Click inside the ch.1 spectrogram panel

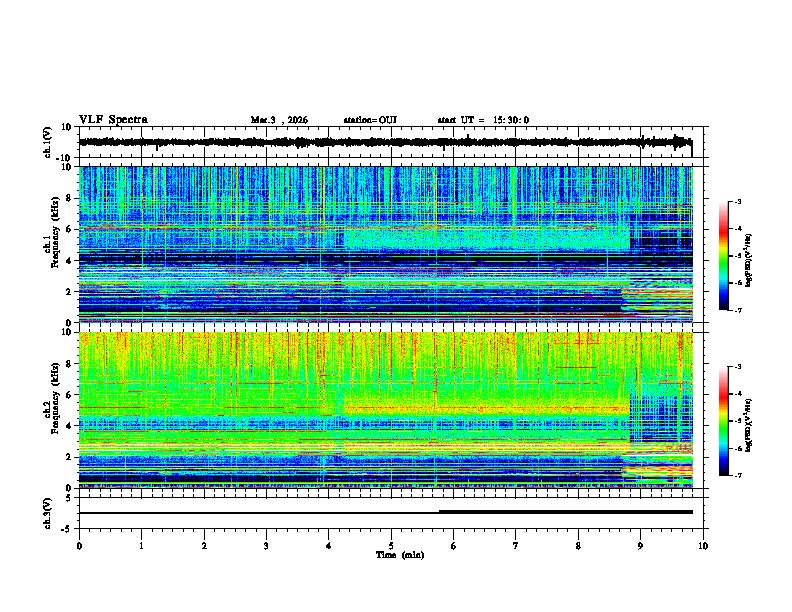386,244
